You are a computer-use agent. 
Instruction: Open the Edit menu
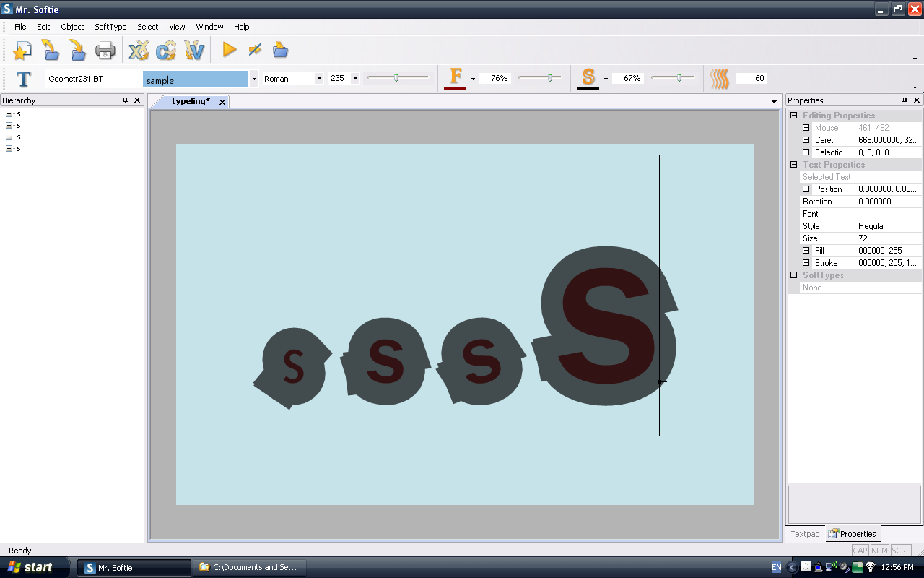coord(43,27)
